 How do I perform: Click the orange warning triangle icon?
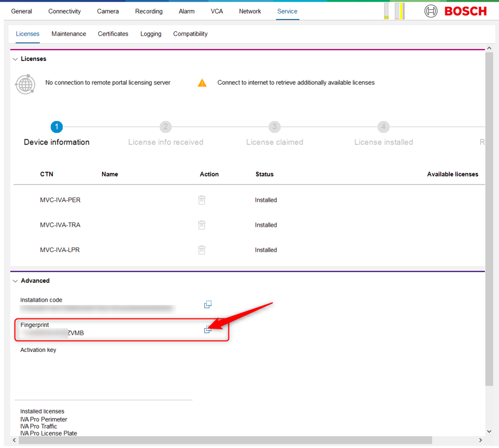(202, 83)
